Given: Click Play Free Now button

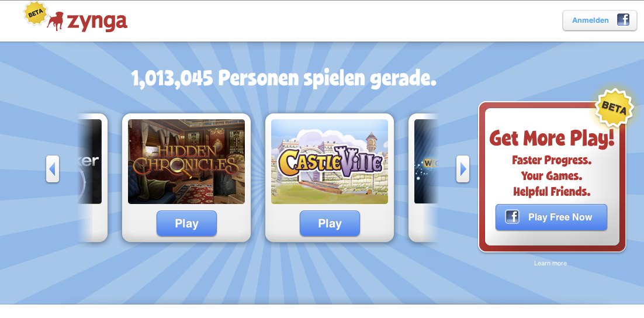Looking at the screenshot, I should click(x=551, y=217).
